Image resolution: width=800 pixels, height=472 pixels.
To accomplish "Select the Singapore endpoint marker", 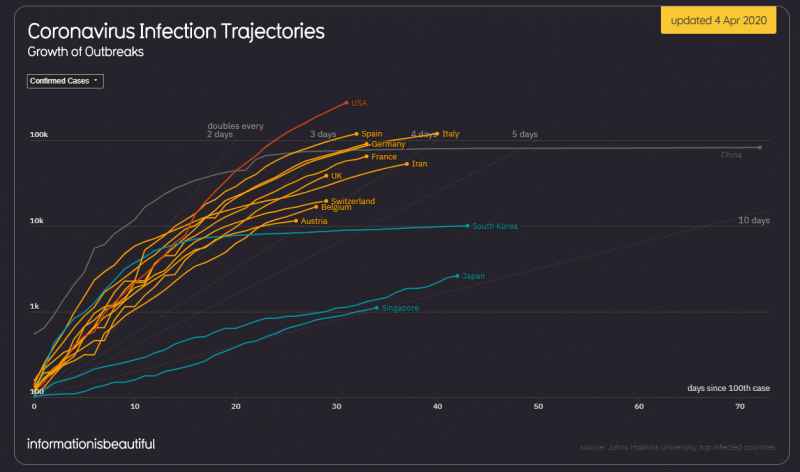I will coord(376,308).
